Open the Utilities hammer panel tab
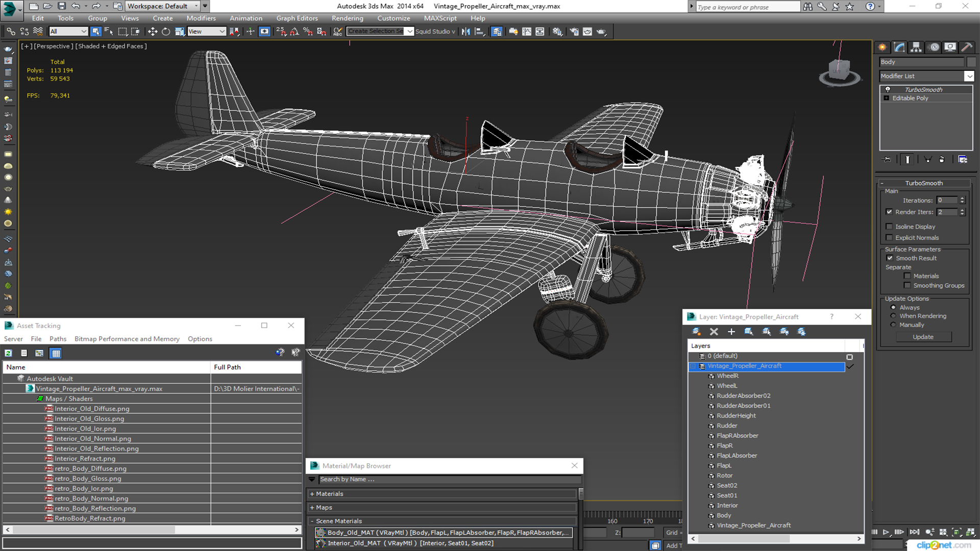980x551 pixels. point(967,47)
